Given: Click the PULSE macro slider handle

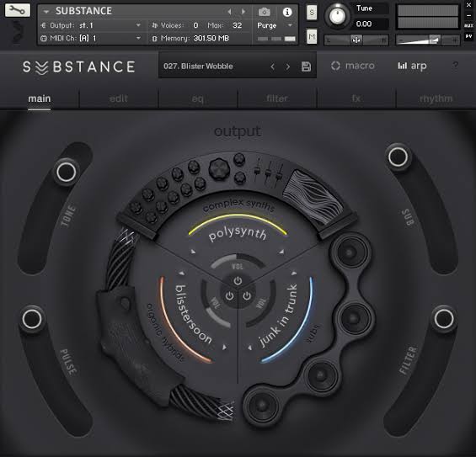Looking at the screenshot, I should pos(32,319).
